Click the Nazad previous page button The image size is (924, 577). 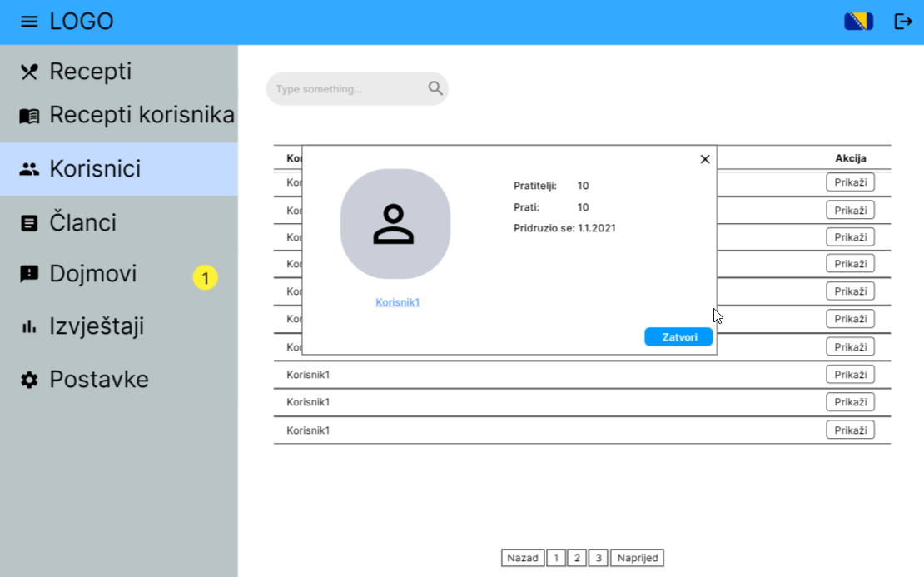523,558
